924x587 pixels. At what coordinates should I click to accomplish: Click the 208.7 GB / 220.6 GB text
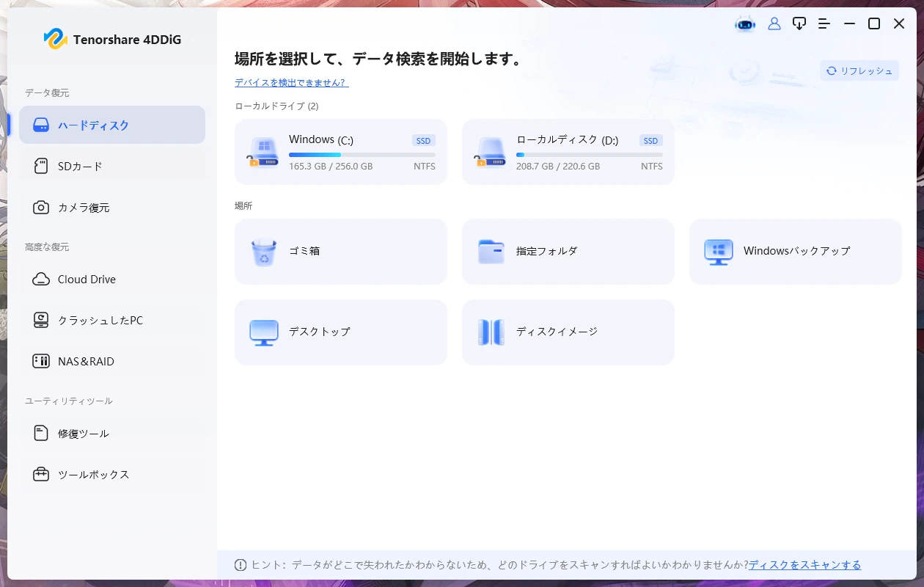click(x=558, y=167)
